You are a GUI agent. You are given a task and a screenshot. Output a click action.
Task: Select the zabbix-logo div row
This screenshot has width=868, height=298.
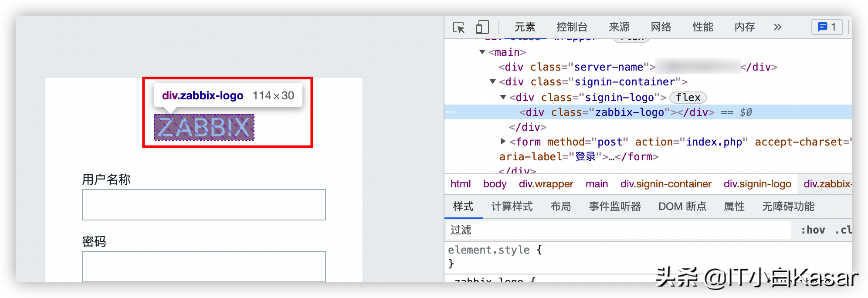[x=648, y=112]
